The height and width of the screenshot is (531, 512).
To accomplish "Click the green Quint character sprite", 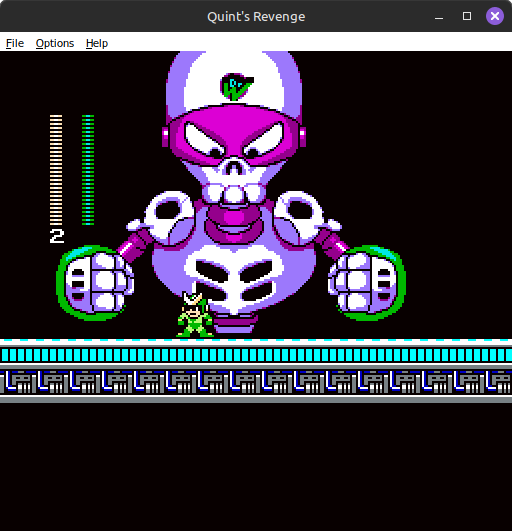I will click(x=195, y=314).
